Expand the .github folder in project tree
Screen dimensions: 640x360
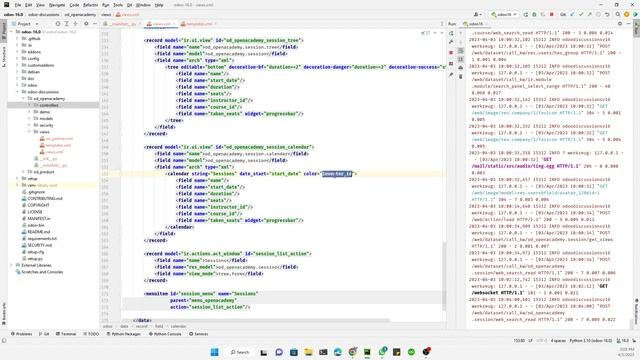point(18,38)
